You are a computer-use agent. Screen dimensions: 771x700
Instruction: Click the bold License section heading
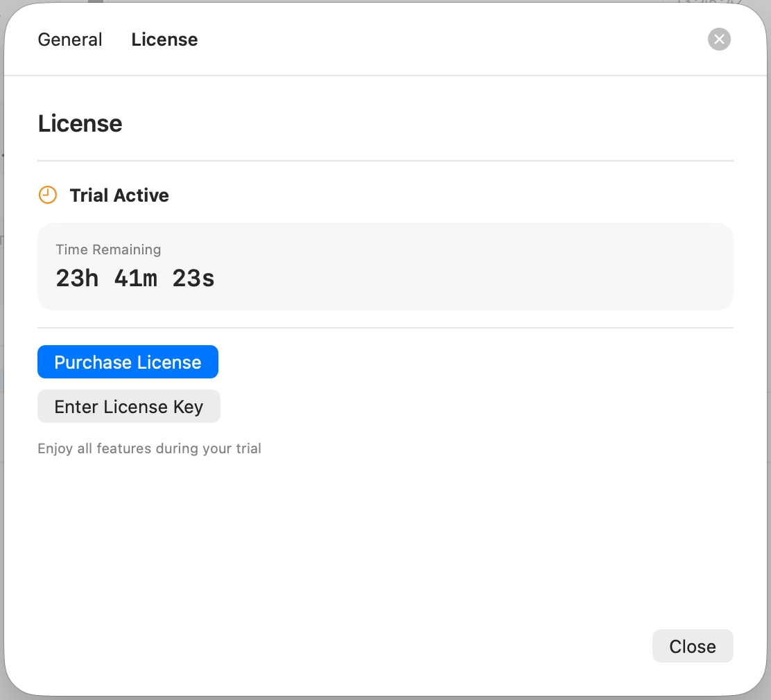pos(80,124)
